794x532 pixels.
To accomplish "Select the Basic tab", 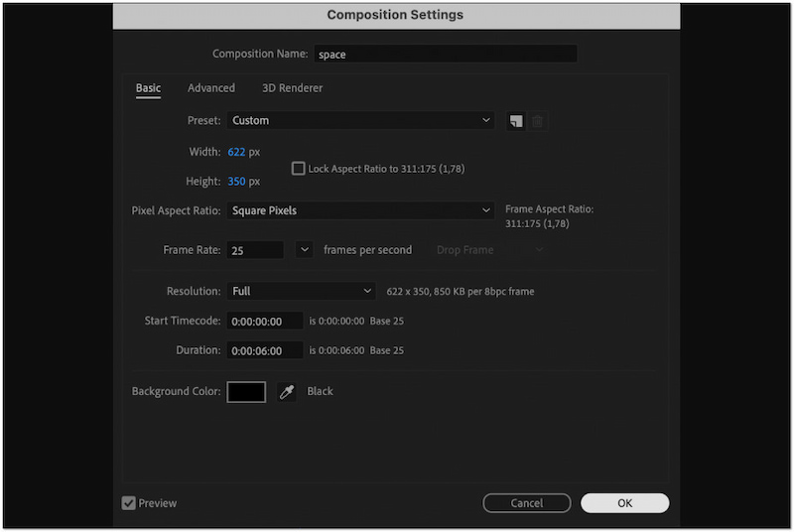I will 148,88.
